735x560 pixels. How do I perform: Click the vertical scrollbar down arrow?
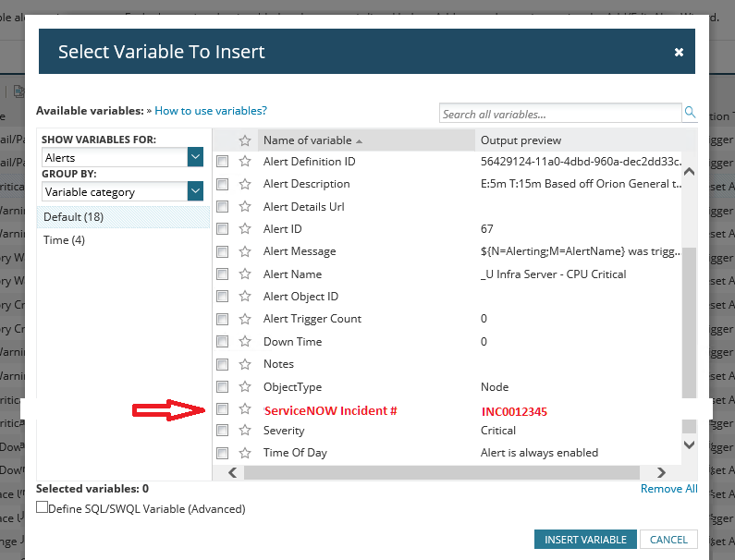[x=689, y=444]
